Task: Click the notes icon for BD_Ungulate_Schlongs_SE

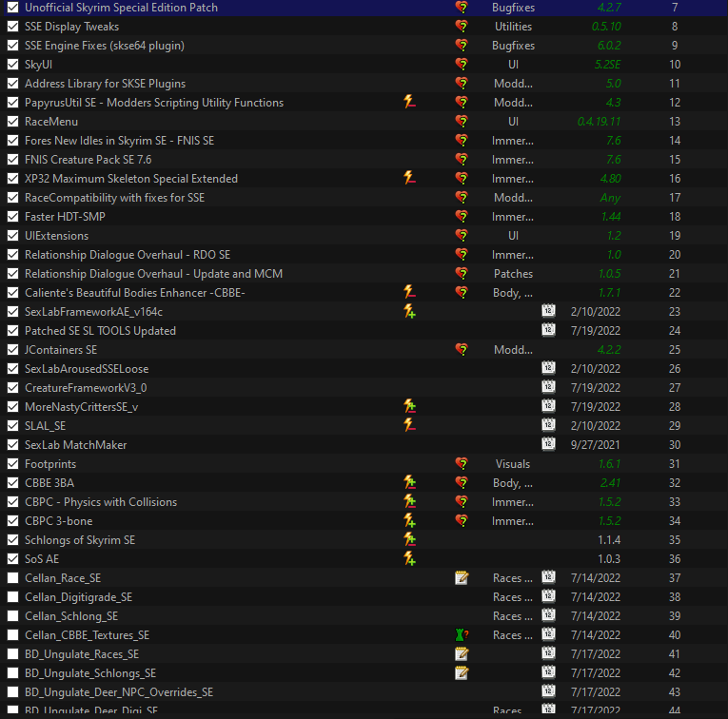Action: pyautogui.click(x=462, y=672)
